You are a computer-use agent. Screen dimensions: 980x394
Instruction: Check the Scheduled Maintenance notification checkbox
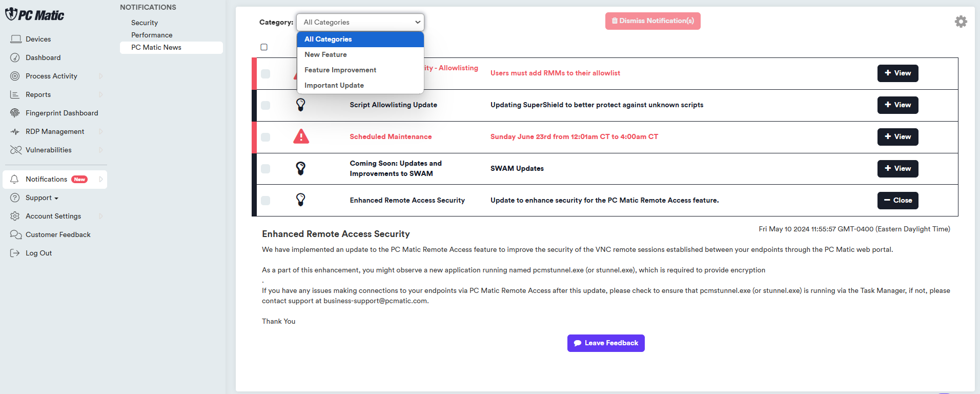(266, 137)
